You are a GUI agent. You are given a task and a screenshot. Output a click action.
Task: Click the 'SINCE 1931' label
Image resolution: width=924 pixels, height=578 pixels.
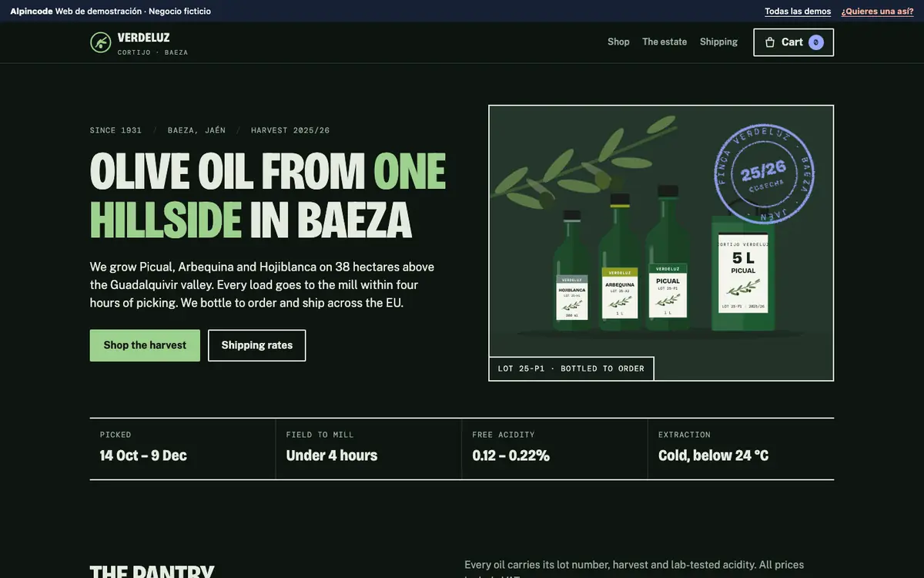[116, 130]
